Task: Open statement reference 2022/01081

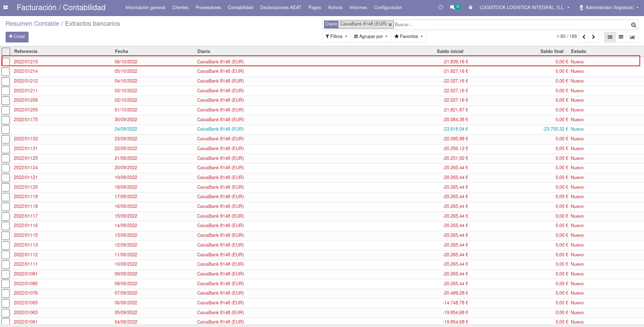Action: click(x=26, y=274)
